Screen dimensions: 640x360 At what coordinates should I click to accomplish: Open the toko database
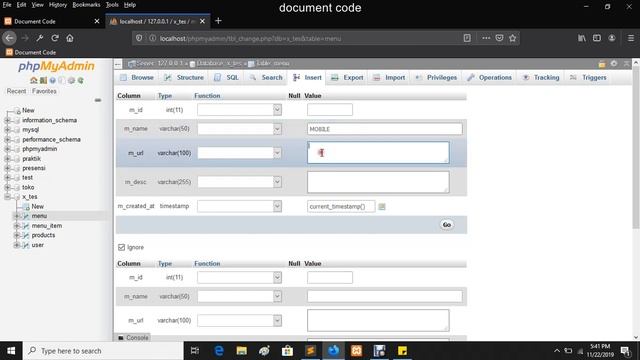[x=28, y=187]
